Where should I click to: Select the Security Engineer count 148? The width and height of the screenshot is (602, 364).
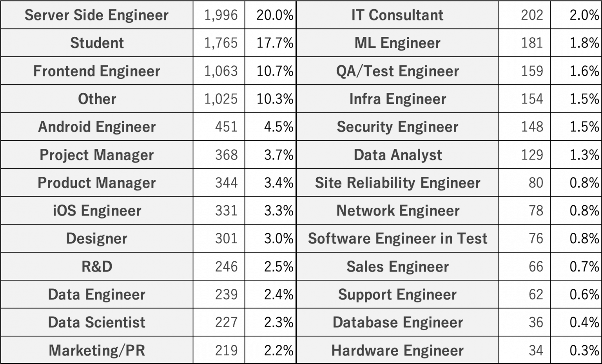coord(525,127)
